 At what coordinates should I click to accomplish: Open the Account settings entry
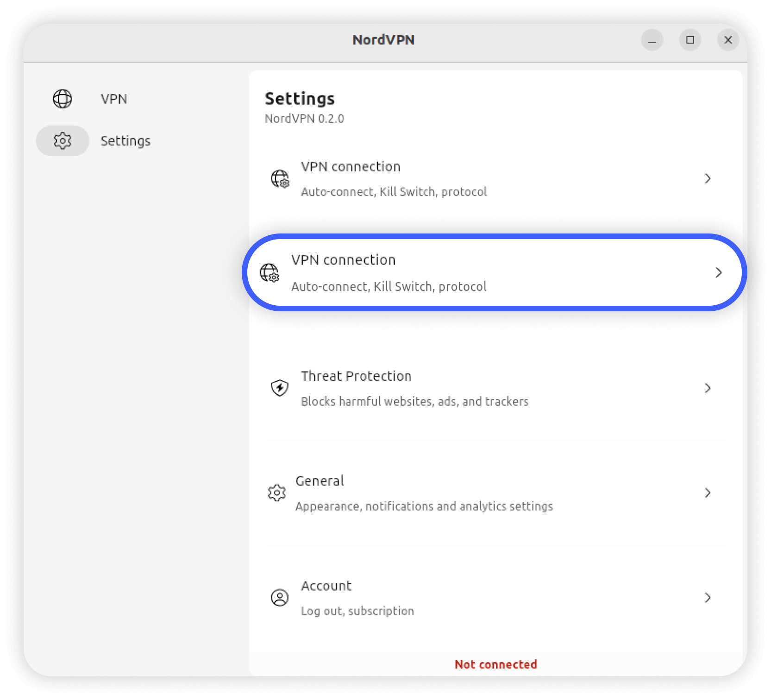tap(326, 586)
